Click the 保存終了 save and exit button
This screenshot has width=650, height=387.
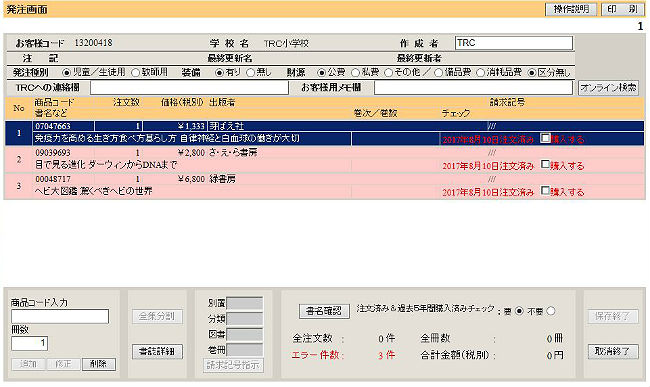[613, 317]
